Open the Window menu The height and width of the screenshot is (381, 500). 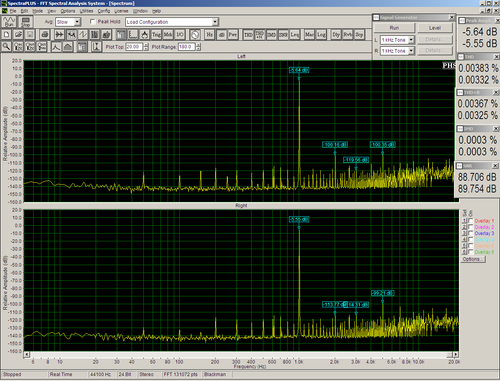[140, 11]
